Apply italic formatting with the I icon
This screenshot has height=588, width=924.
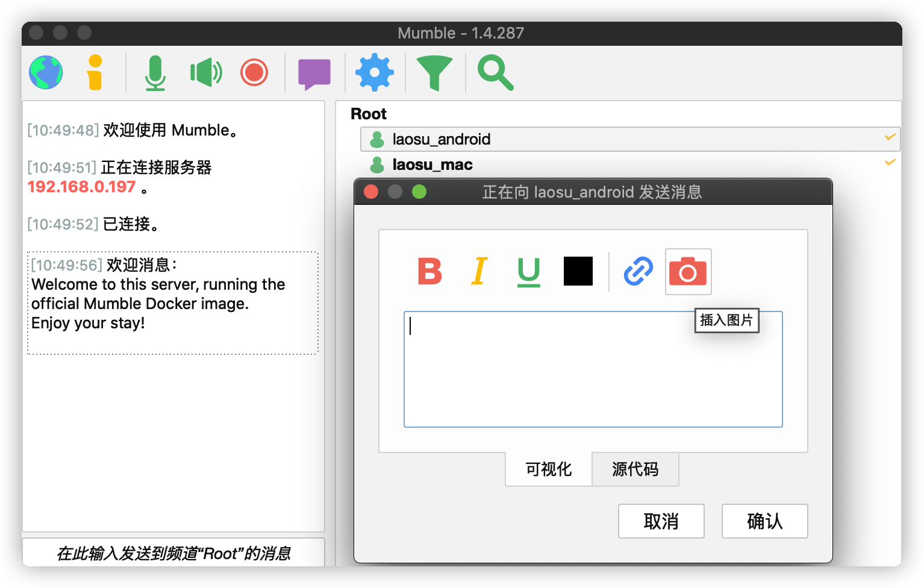click(x=479, y=271)
